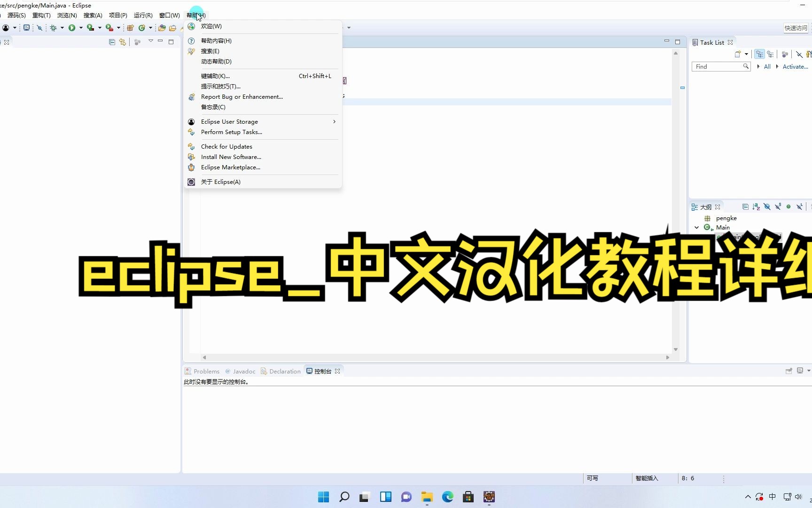Screen dimensions: 812x508
Task: Click the New Java Package icon
Action: point(131,28)
